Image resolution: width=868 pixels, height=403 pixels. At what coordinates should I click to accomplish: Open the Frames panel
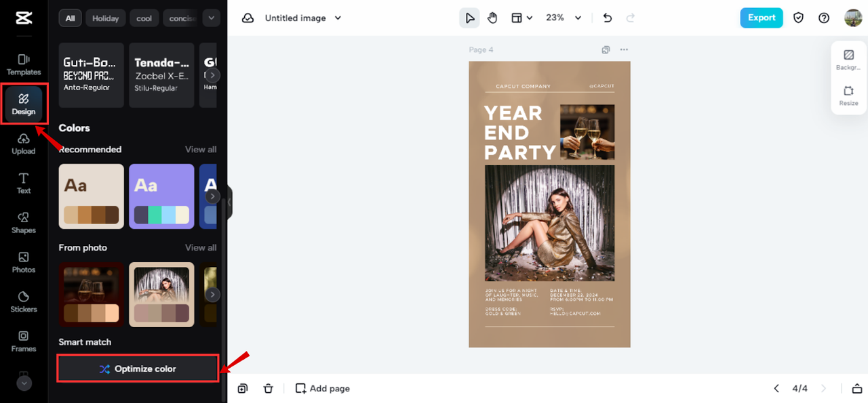point(24,341)
